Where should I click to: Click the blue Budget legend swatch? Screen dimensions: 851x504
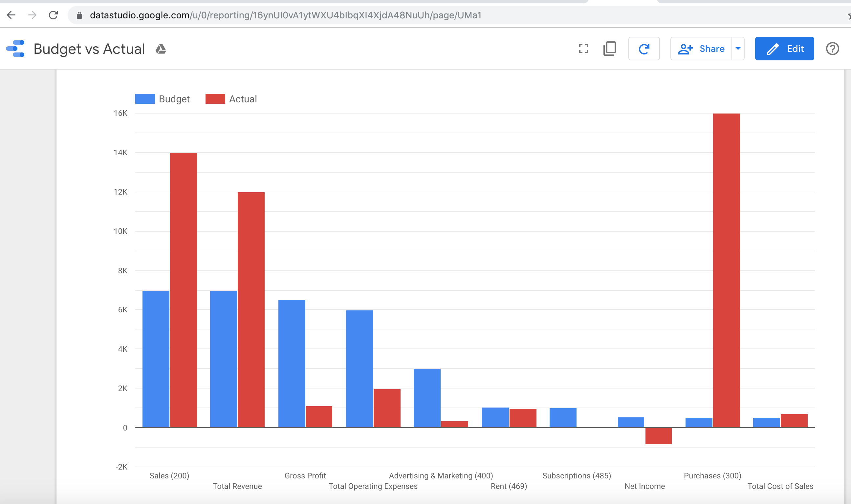145,99
